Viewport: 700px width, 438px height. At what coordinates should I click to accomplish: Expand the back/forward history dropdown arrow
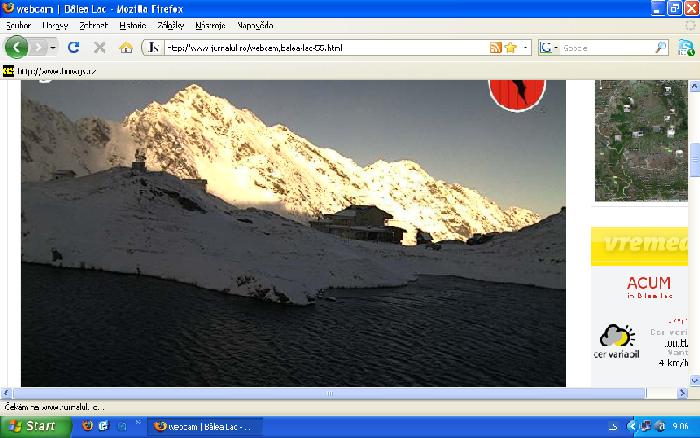53,47
